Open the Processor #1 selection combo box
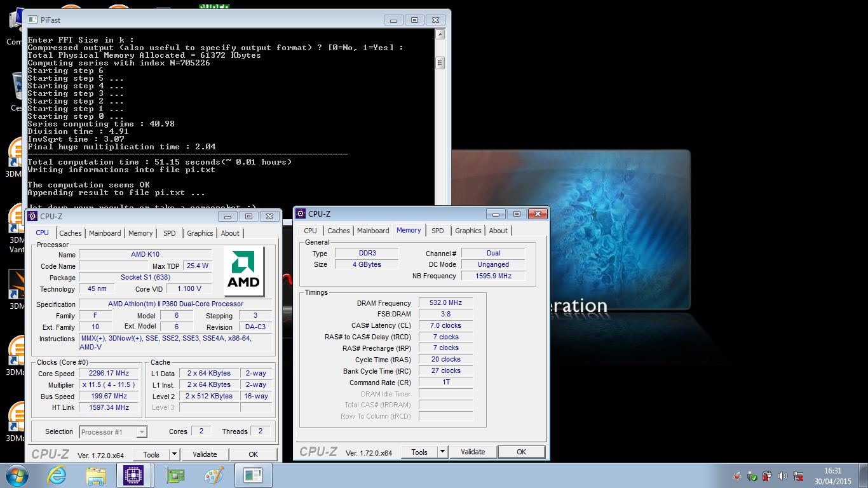This screenshot has width=868, height=488. point(113,432)
